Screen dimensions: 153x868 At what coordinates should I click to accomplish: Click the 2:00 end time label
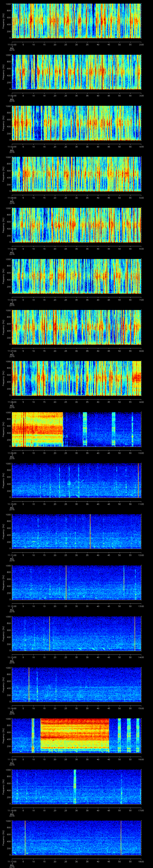[x=141, y=44]
